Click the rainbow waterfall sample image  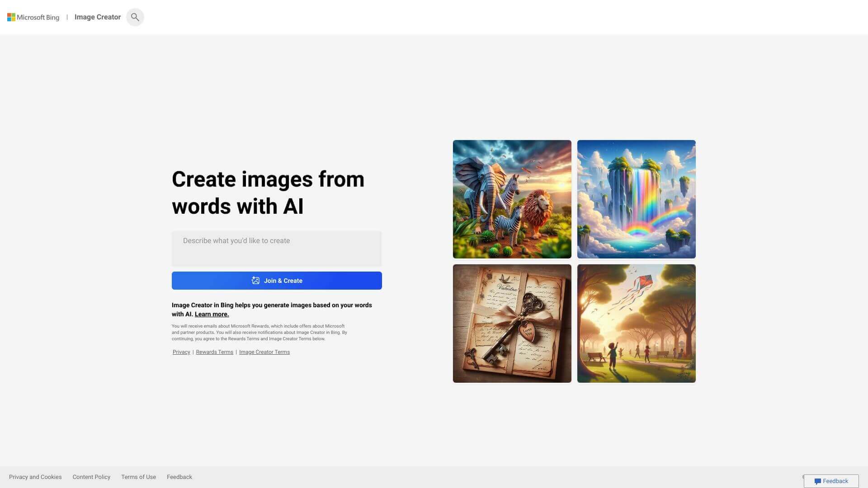pyautogui.click(x=636, y=199)
